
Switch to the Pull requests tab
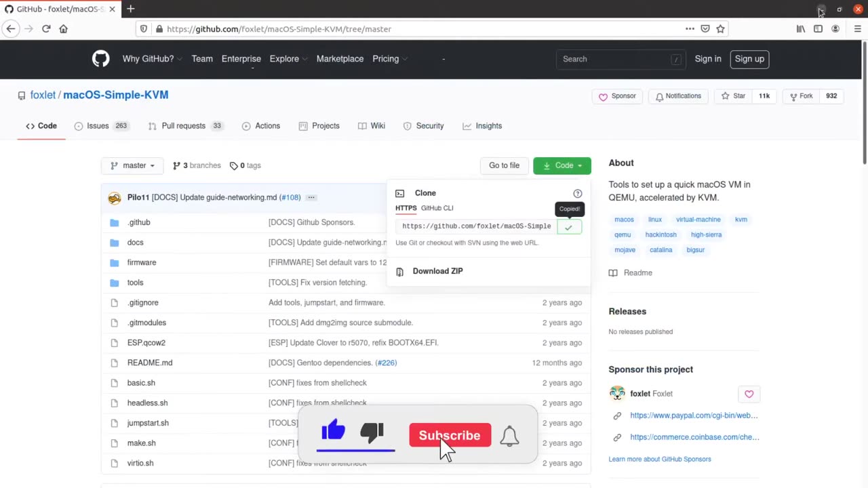coord(185,126)
